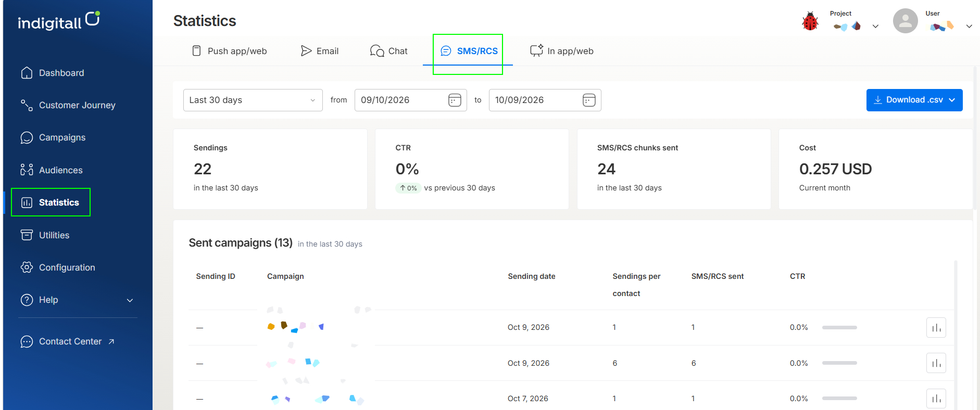
Task: Click the ladybug project icon
Action: (810, 21)
